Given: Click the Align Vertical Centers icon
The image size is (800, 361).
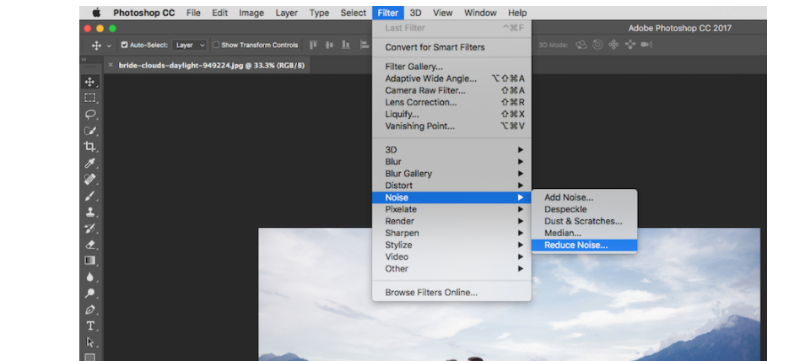Looking at the screenshot, I should pyautogui.click(x=330, y=45).
